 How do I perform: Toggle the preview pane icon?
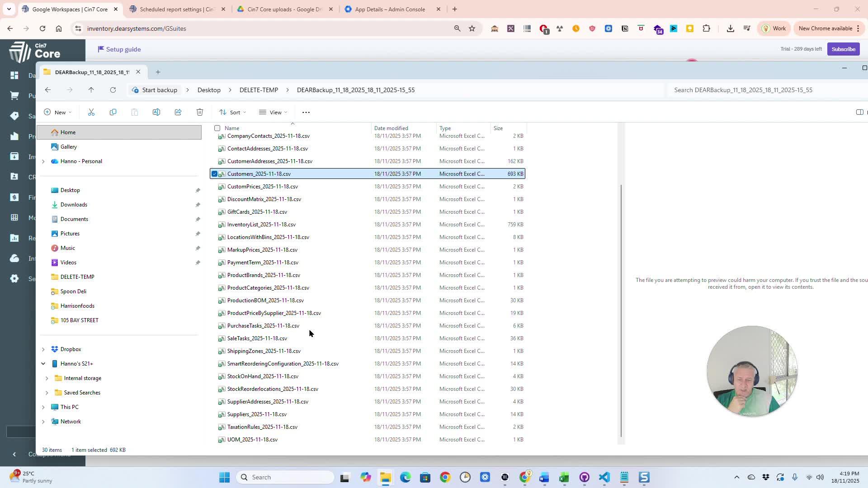(859, 112)
